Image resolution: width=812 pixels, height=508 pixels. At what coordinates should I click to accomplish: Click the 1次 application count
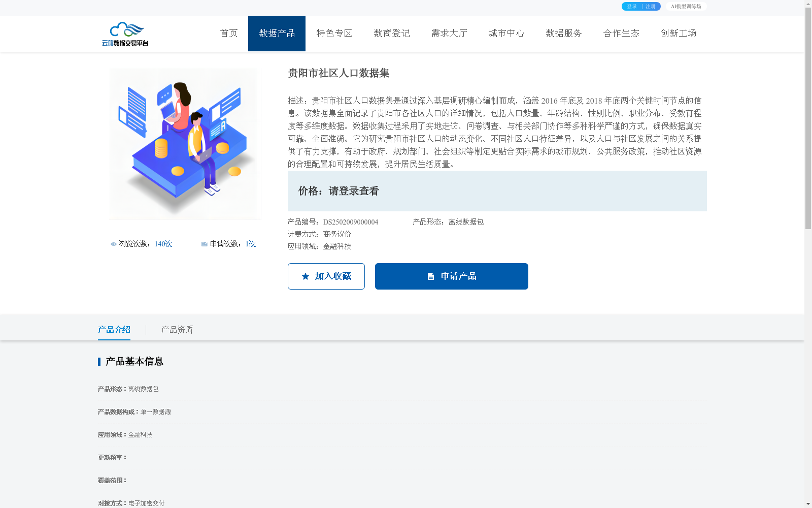point(251,244)
